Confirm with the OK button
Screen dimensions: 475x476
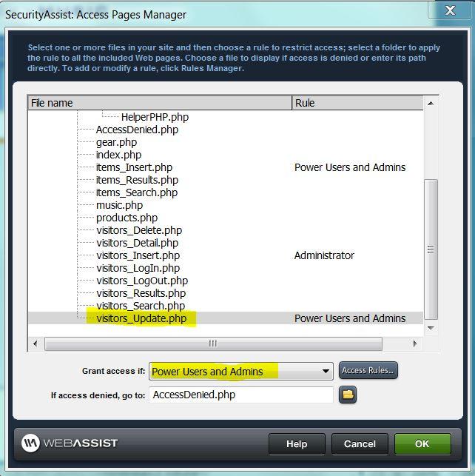click(422, 444)
